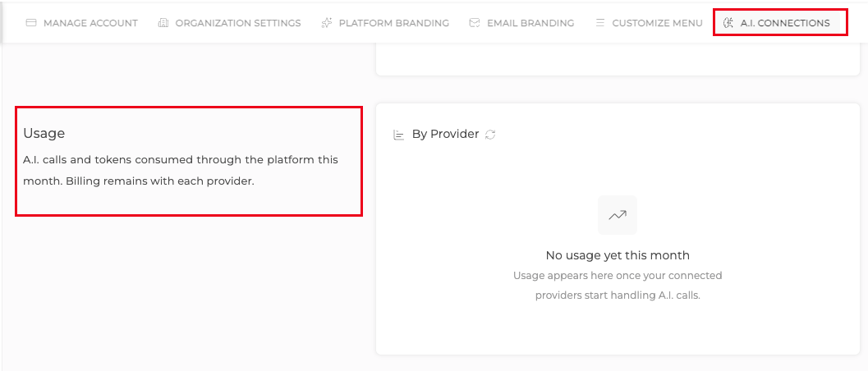Open the Manage Account tab

[82, 23]
